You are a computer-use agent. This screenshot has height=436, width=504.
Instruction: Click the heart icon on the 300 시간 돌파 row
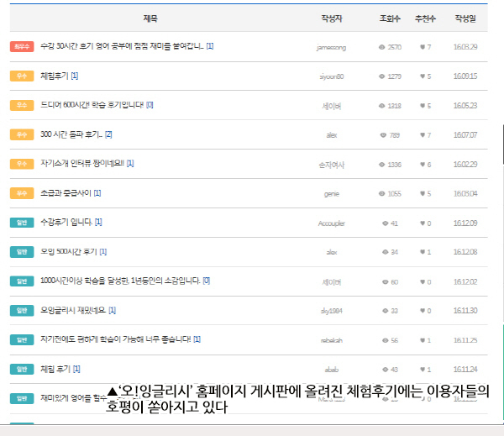(x=423, y=135)
